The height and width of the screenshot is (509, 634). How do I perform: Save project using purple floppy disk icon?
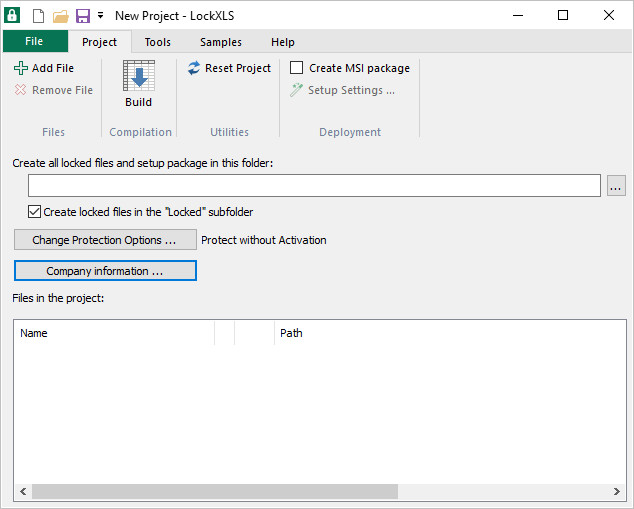(83, 16)
